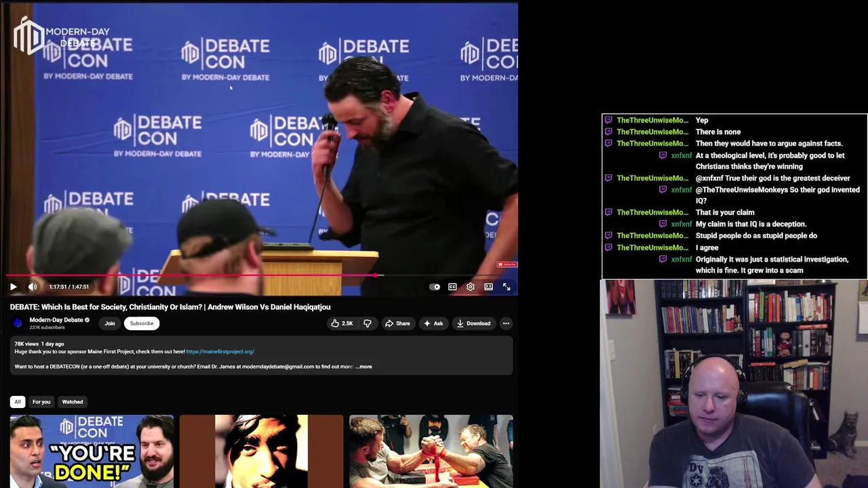Dislike the video with thumbs down
The height and width of the screenshot is (488, 868).
coord(368,323)
